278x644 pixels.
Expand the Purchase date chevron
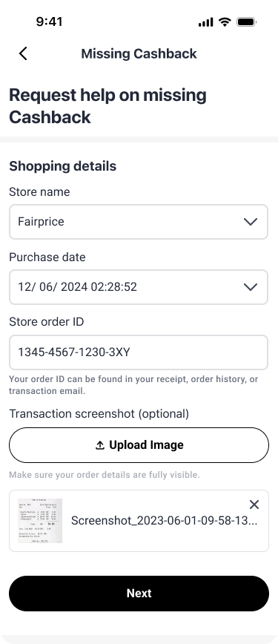click(251, 286)
